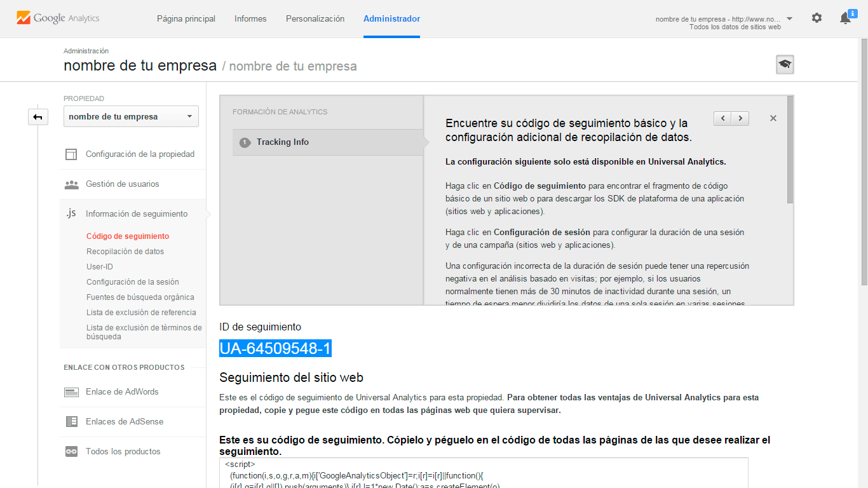Click the Enlace de AdWords icon
Viewport: 868px width, 488px height.
72,392
